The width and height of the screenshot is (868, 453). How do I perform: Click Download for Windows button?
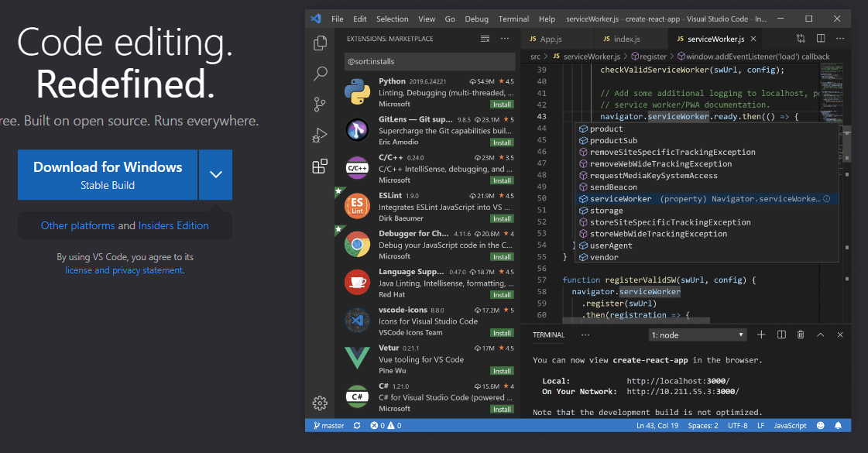coord(108,174)
